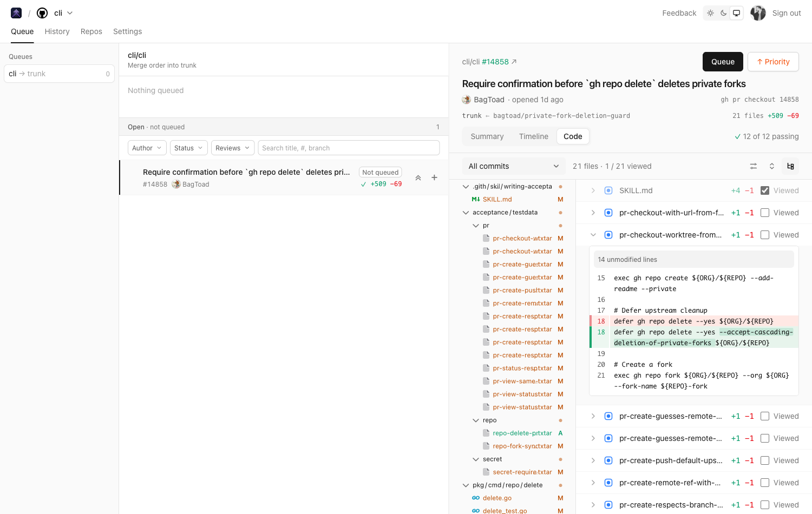Expand the 14 unmodified lines bar
The width and height of the screenshot is (812, 514).
pyautogui.click(x=694, y=260)
